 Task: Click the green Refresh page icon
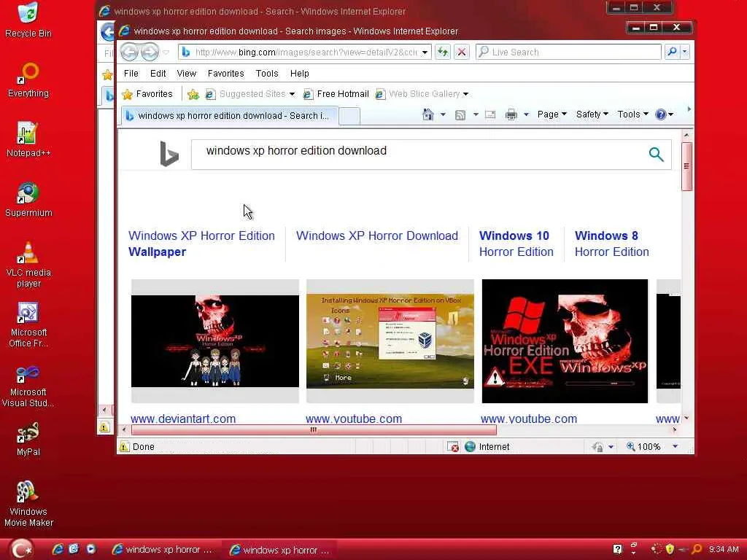point(443,52)
